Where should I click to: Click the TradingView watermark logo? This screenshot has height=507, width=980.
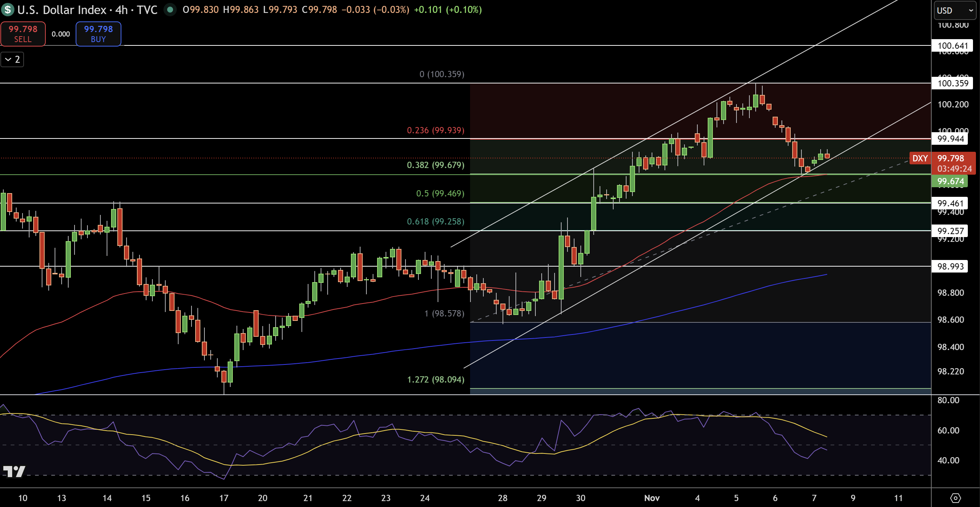tap(14, 472)
